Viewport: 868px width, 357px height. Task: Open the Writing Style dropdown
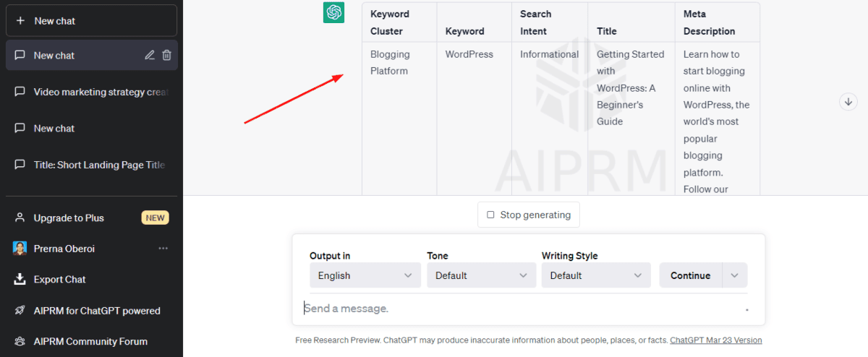[x=596, y=275]
